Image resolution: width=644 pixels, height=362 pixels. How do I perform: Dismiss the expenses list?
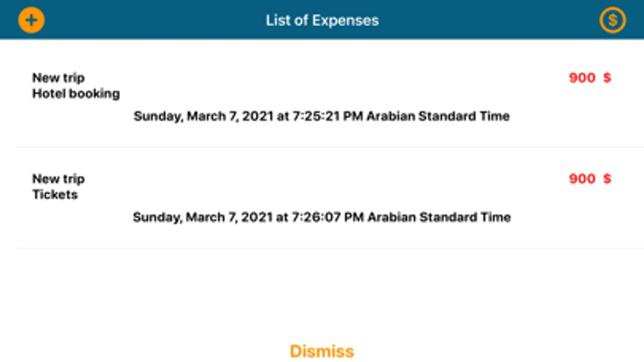pyautogui.click(x=322, y=351)
